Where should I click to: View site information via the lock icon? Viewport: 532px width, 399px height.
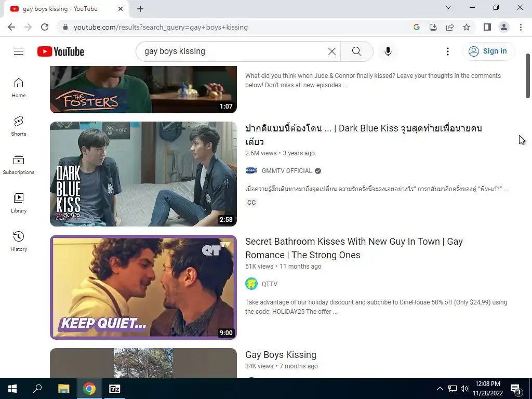point(65,27)
